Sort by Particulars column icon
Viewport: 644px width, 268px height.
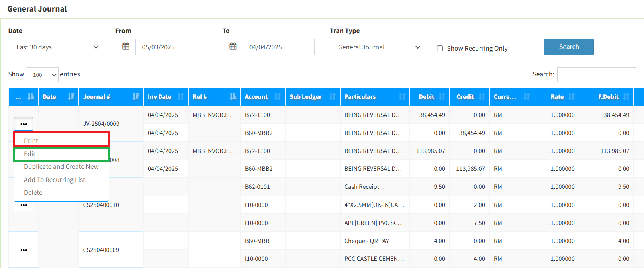[x=402, y=96]
